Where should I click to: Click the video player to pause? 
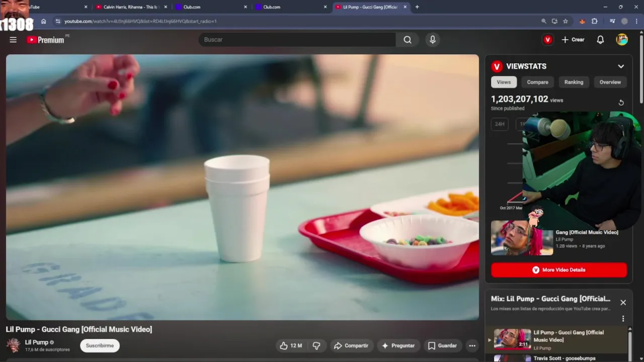pyautogui.click(x=242, y=187)
